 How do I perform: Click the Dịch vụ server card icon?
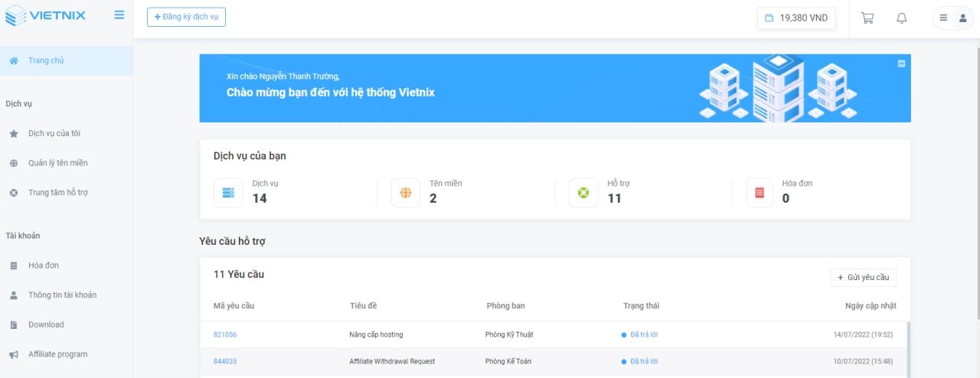[228, 193]
